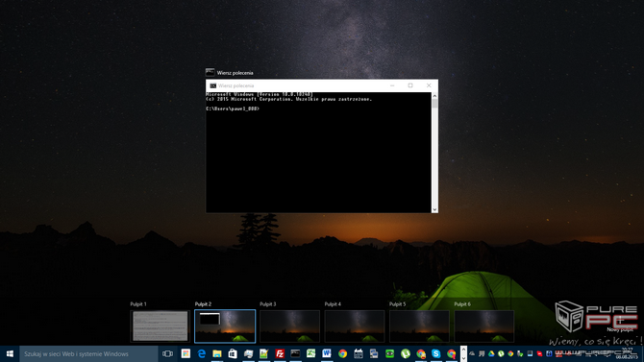Screen dimensions: 644x362
Task: Click the command prompt scrollbar down arrow
Action: [434, 209]
